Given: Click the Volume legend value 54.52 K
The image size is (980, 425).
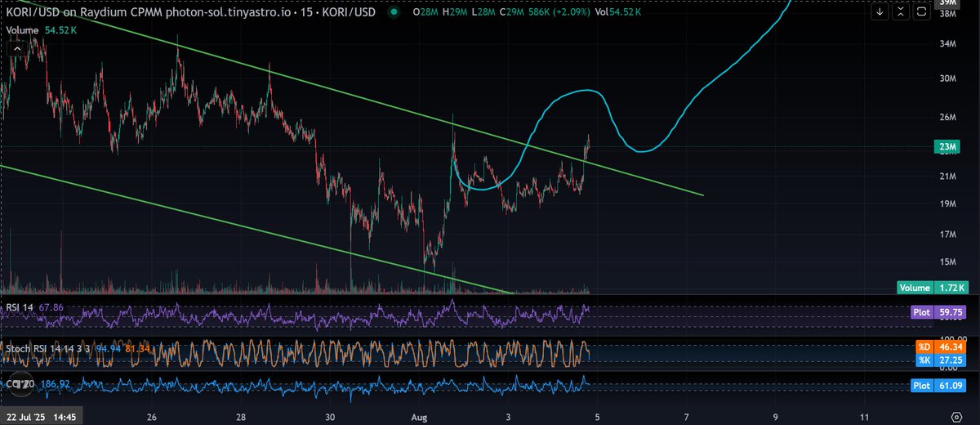Looking at the screenshot, I should pyautogui.click(x=61, y=29).
